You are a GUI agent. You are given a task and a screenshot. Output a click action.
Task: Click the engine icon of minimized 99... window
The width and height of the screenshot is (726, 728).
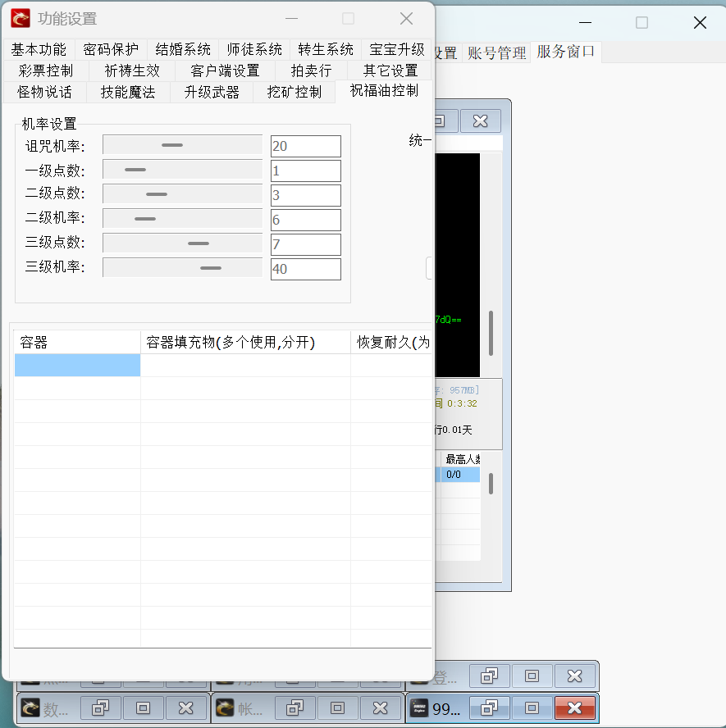click(x=419, y=708)
